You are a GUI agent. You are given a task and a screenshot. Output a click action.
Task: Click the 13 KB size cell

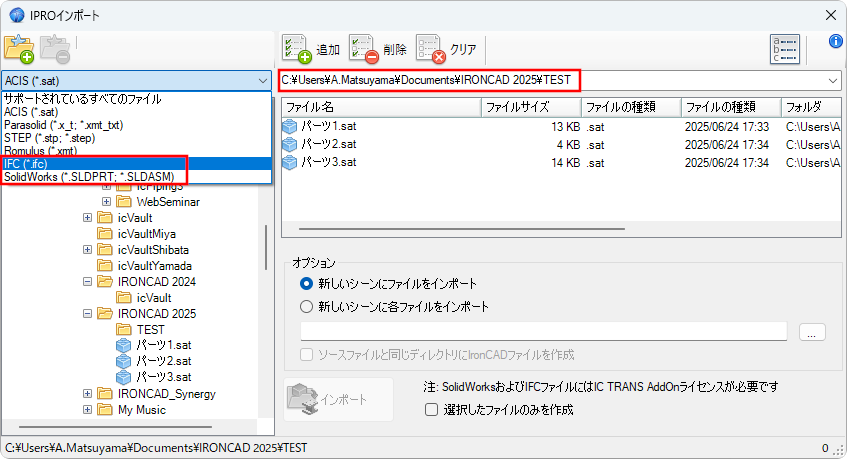coord(566,127)
